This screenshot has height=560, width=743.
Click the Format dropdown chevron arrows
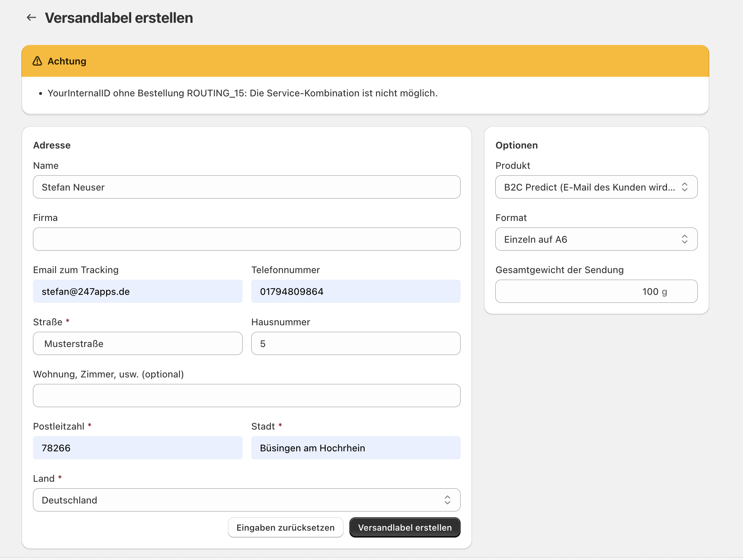tap(684, 239)
